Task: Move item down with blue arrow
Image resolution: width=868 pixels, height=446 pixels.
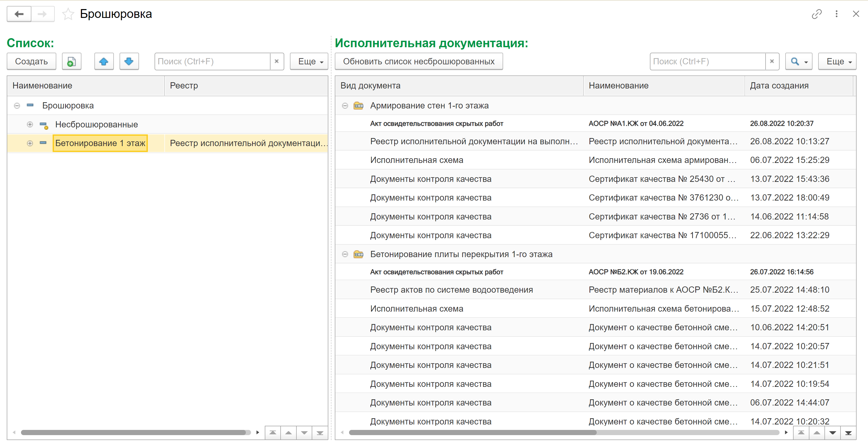Action: click(x=129, y=61)
